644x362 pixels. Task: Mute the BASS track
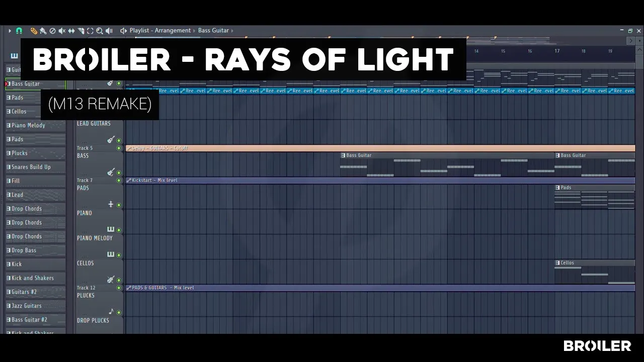(x=119, y=173)
